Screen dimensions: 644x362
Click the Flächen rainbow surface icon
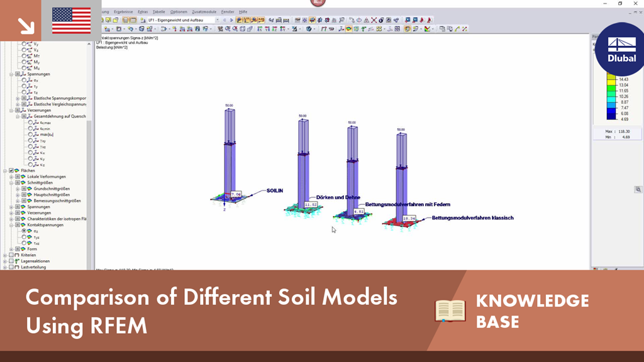coord(17,170)
